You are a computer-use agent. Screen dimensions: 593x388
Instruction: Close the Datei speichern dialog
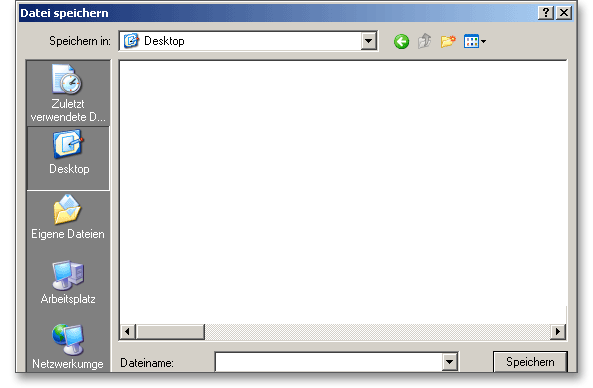(x=564, y=13)
